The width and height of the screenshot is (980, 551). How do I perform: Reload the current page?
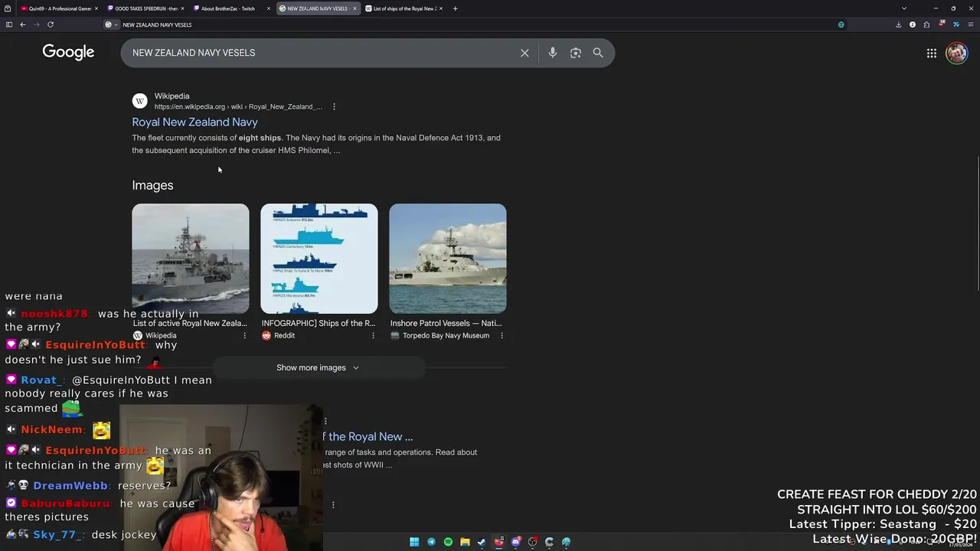coord(51,24)
